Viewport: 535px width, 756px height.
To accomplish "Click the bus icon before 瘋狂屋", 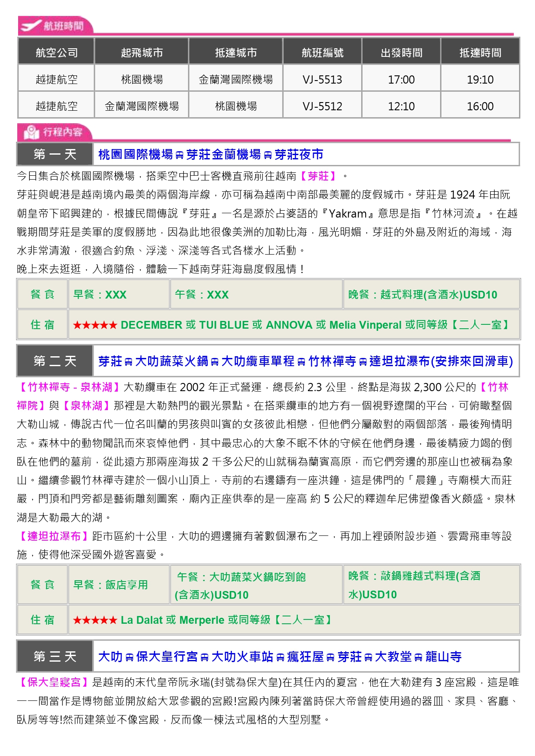I will 280,657.
